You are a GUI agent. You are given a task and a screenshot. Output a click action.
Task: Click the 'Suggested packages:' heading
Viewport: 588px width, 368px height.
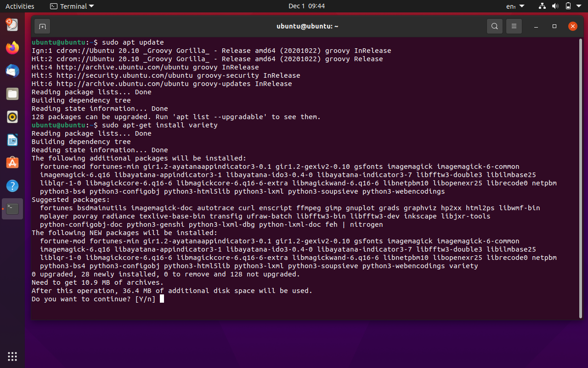[71, 200]
